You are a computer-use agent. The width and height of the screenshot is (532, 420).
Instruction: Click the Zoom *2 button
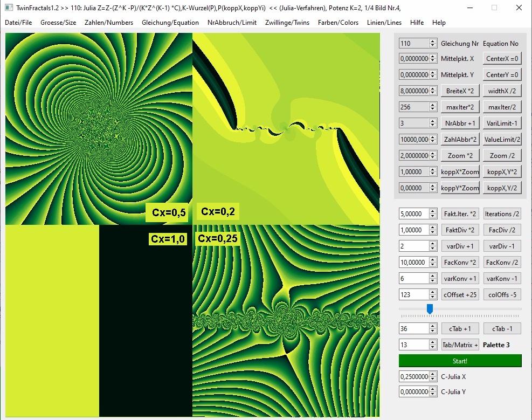460,156
